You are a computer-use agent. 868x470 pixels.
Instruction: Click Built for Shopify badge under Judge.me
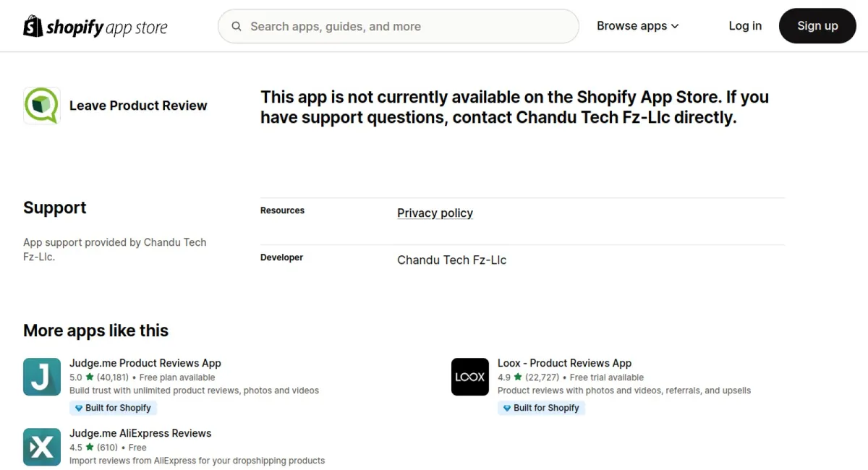(x=113, y=408)
